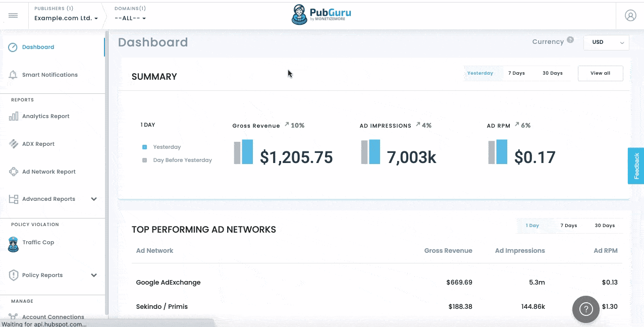Go to Dashboard in the sidebar
This screenshot has height=327, width=644.
click(38, 47)
